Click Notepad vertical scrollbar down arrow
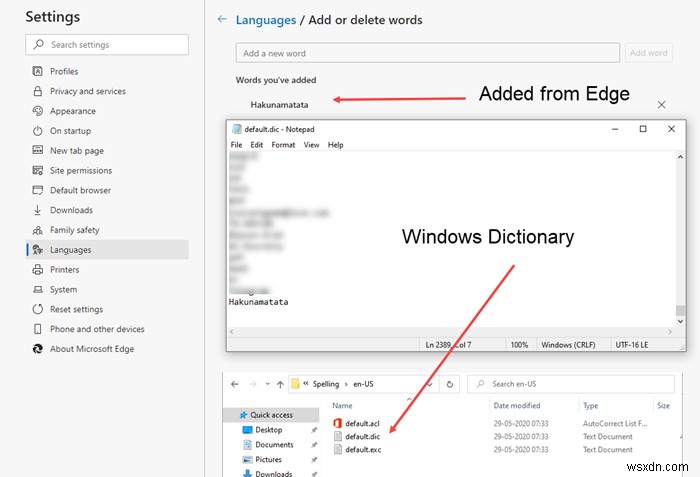 [x=680, y=321]
